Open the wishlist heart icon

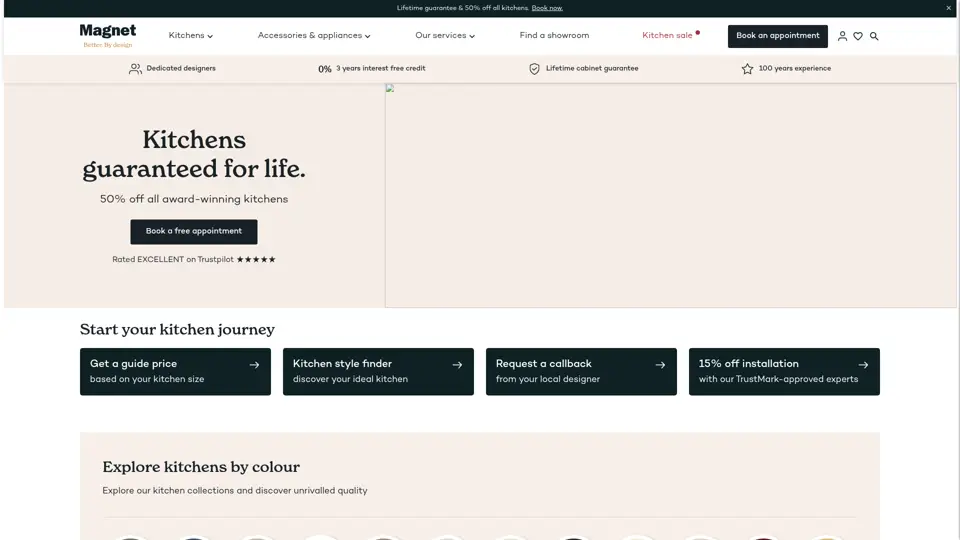click(858, 36)
